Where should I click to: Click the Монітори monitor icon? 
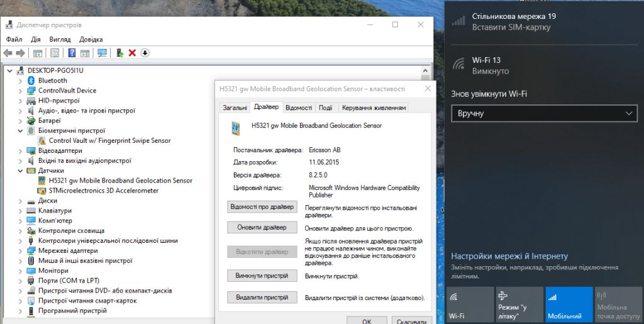click(x=31, y=271)
